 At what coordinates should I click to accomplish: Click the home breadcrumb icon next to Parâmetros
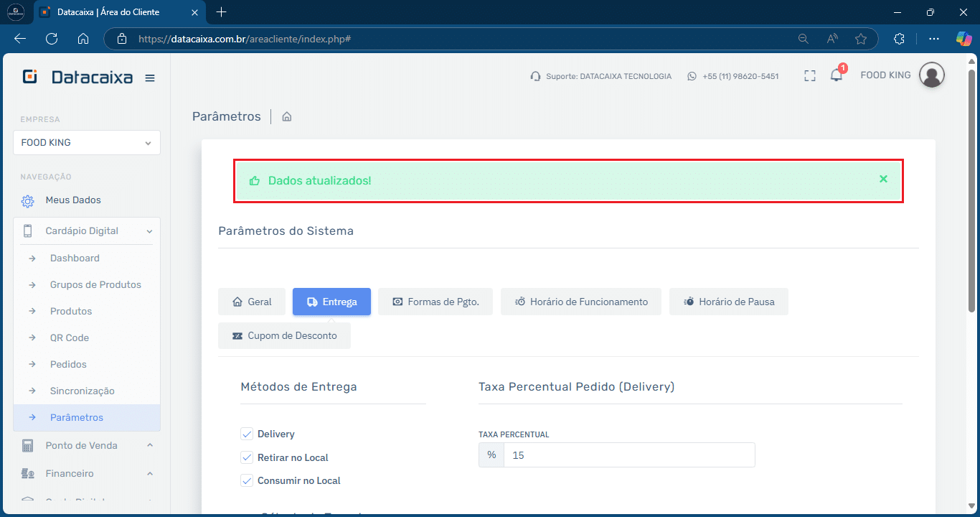click(x=287, y=116)
